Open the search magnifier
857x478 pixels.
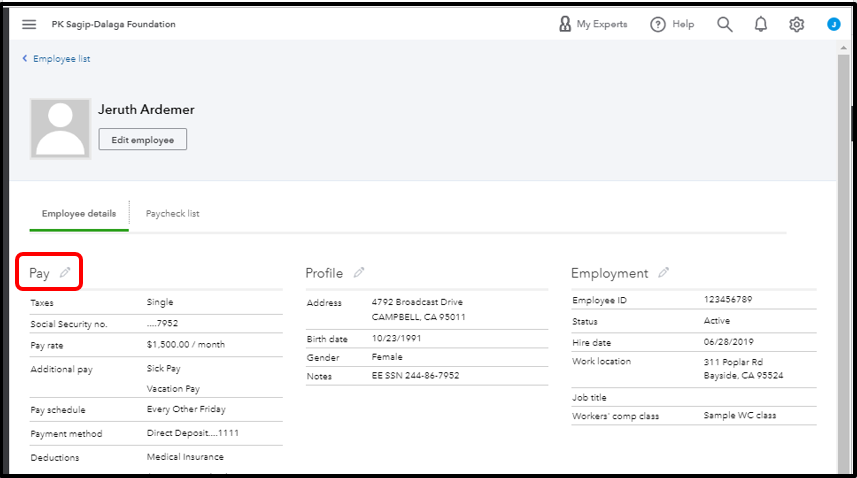pos(725,25)
